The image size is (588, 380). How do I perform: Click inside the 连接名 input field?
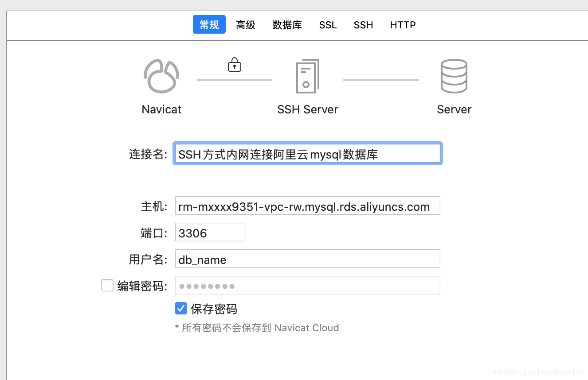307,153
